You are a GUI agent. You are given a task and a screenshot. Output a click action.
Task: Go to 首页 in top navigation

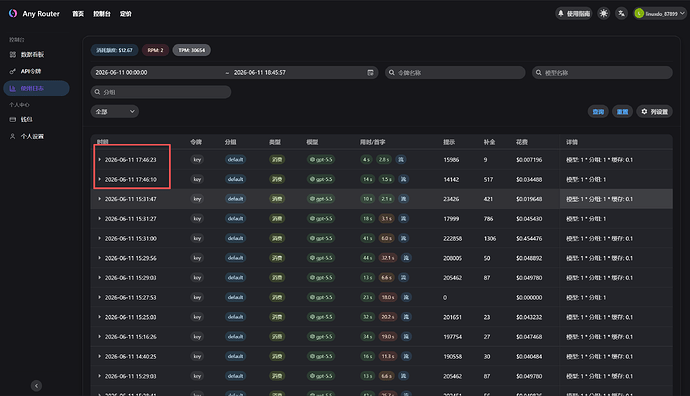click(x=78, y=14)
